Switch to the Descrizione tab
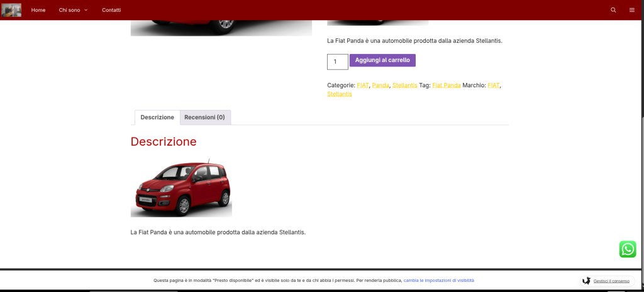Screen dimensions: 644x292 coord(157,117)
